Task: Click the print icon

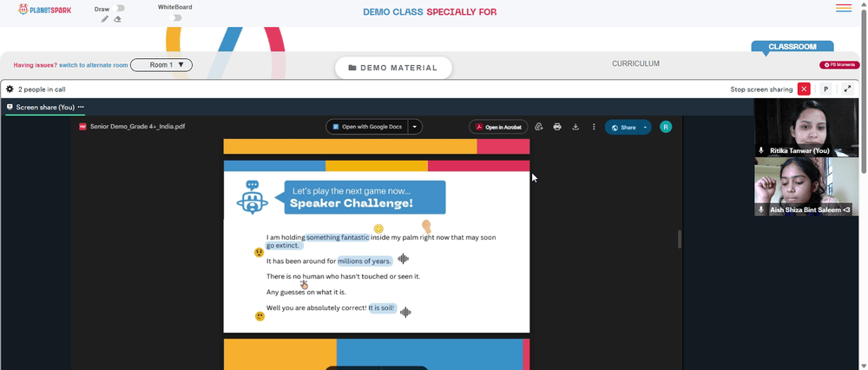Action: [x=557, y=127]
